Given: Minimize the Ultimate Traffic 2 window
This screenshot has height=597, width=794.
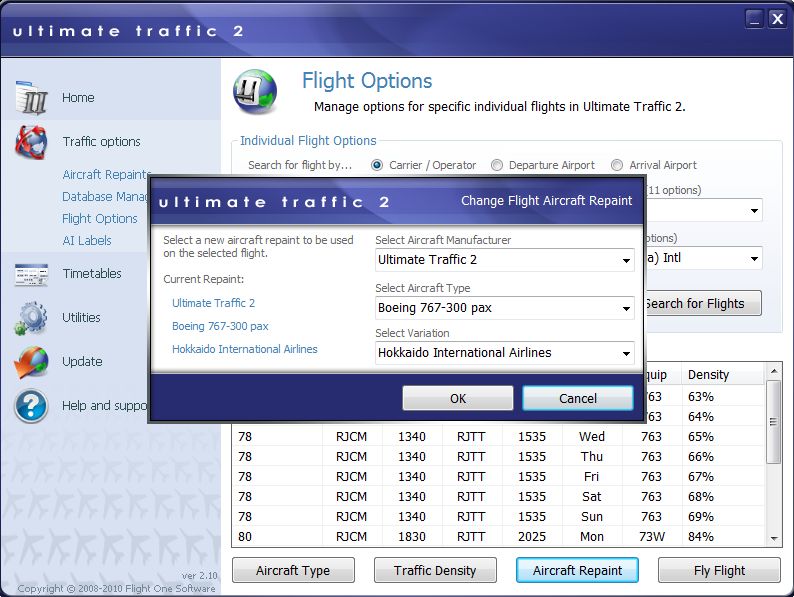Looking at the screenshot, I should point(754,19).
